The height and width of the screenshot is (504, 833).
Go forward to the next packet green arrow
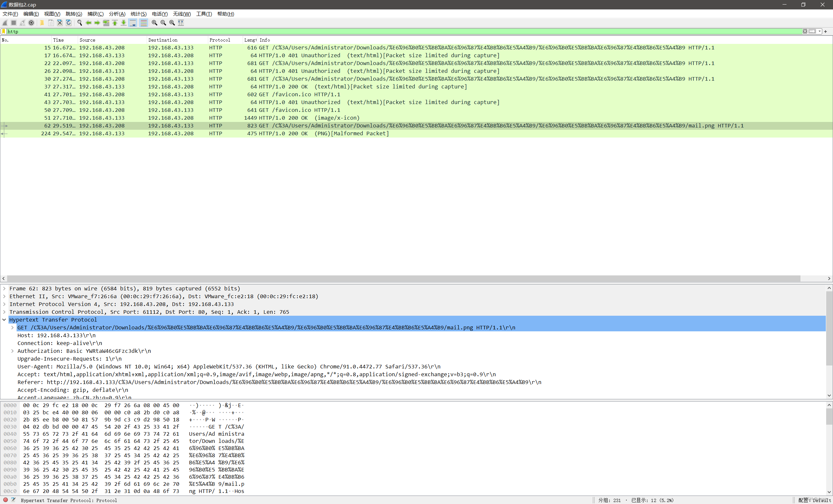97,23
